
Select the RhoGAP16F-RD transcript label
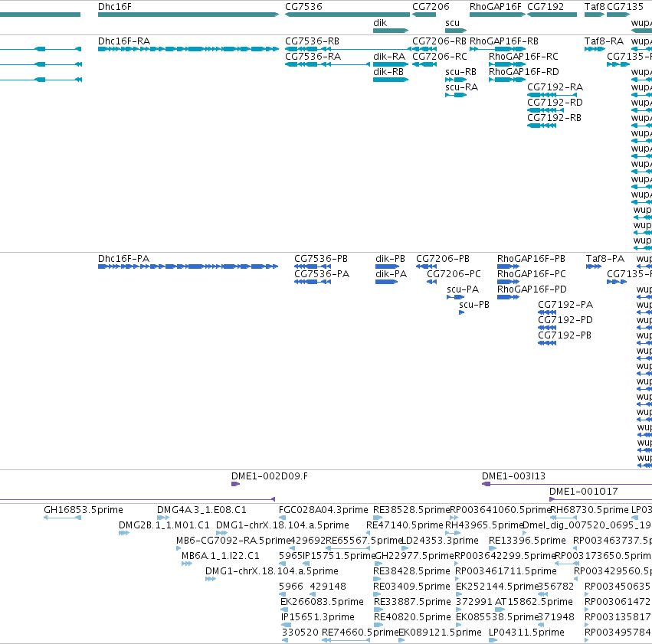(524, 72)
